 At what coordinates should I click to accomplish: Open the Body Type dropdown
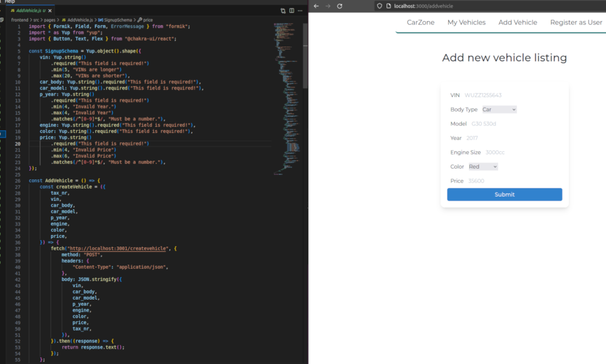tap(498, 110)
